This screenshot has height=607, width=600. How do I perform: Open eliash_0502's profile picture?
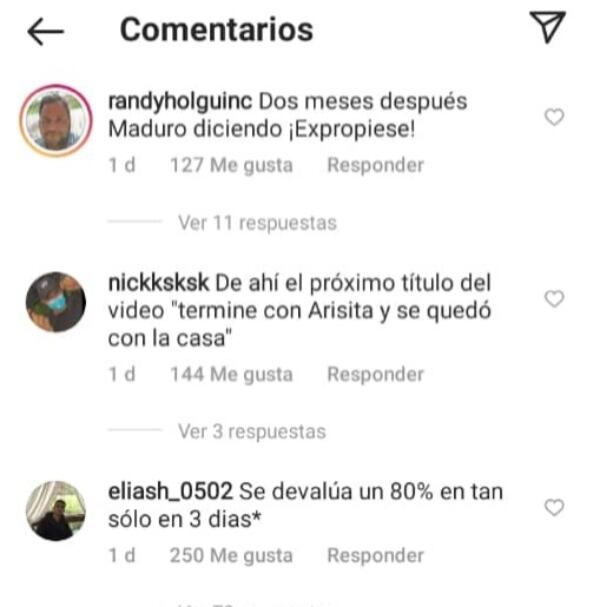pos(56,511)
